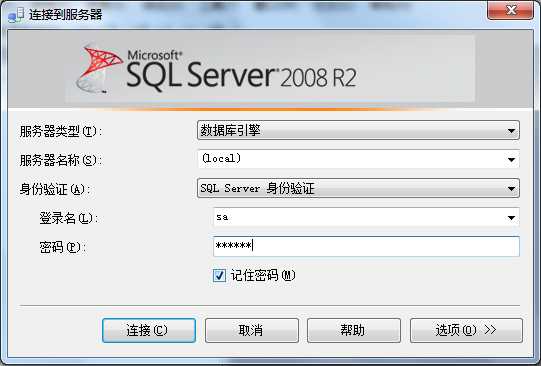Image resolution: width=541 pixels, height=366 pixels.
Task: Focus the 密码 password field
Action: 366,246
